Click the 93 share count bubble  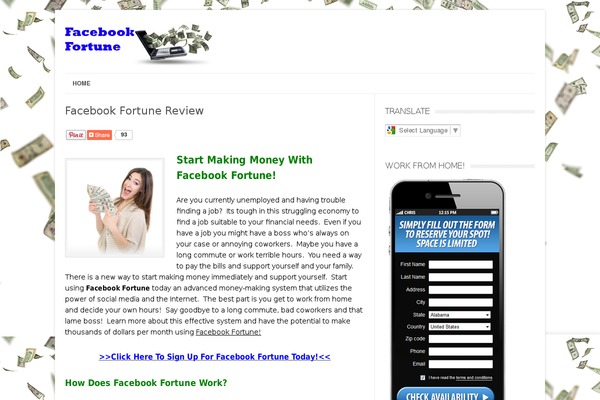pyautogui.click(x=124, y=135)
